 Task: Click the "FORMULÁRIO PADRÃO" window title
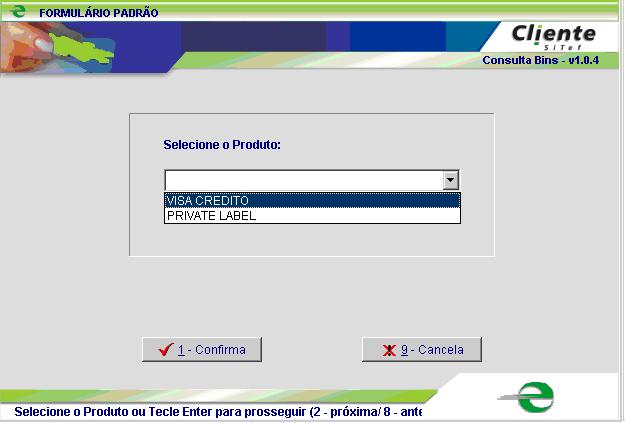(98, 13)
